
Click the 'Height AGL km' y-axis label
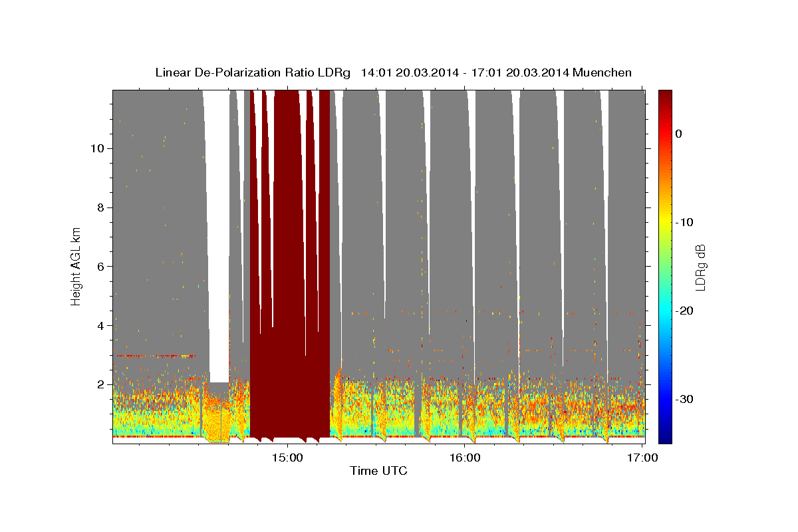(x=76, y=265)
